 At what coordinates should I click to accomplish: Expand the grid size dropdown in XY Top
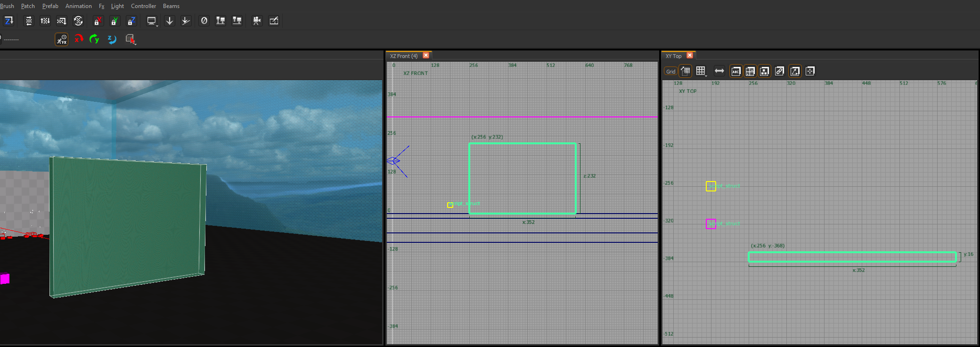click(x=702, y=71)
